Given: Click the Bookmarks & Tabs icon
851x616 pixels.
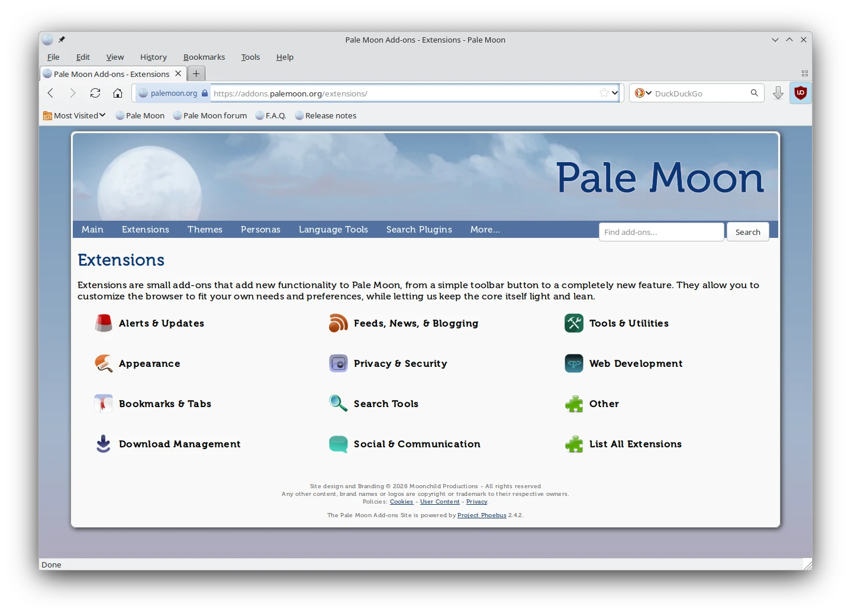Looking at the screenshot, I should (104, 404).
